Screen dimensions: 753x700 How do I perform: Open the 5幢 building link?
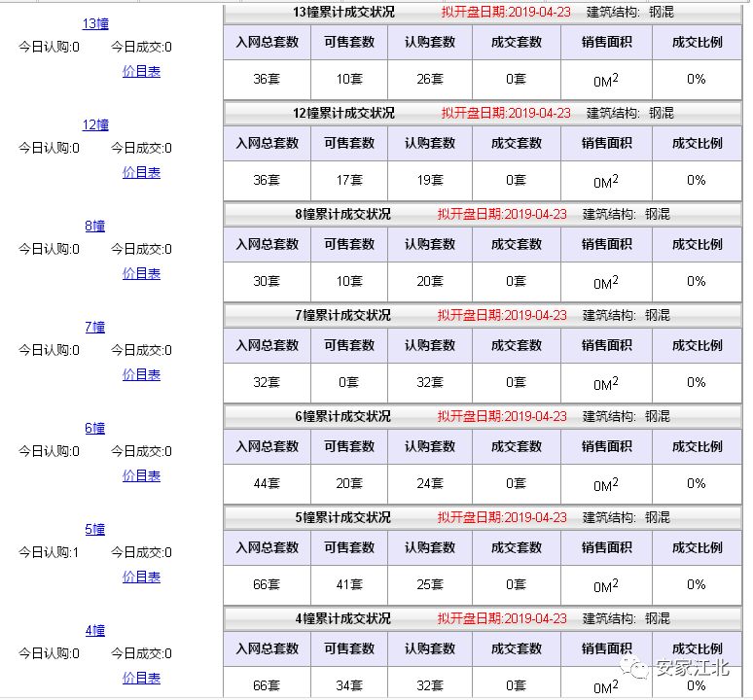94,529
